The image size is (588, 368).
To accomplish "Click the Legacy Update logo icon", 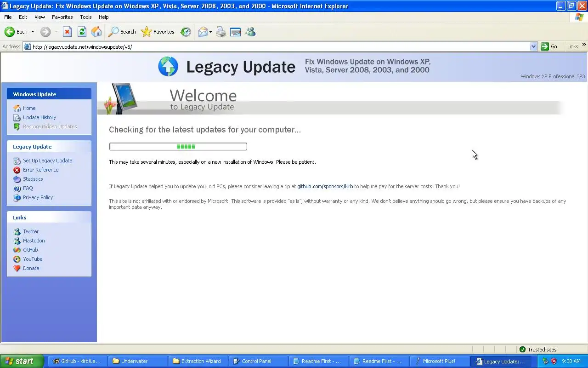I will (168, 67).
